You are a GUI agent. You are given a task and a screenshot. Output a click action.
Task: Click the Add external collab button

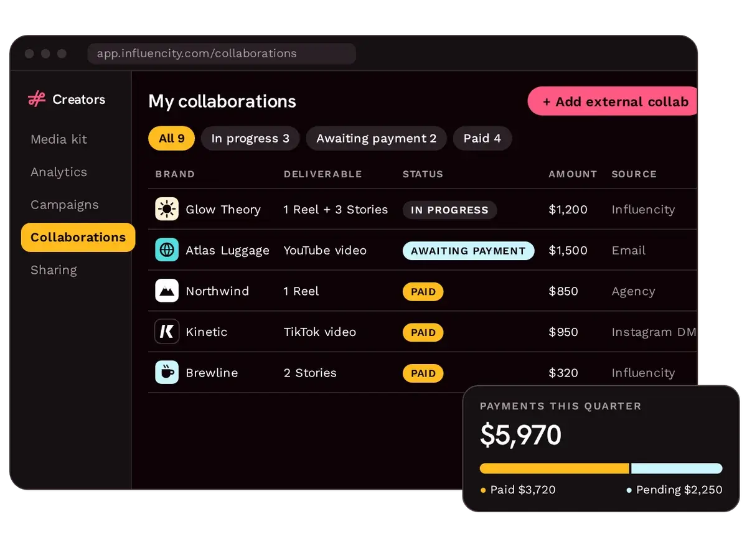tap(613, 101)
